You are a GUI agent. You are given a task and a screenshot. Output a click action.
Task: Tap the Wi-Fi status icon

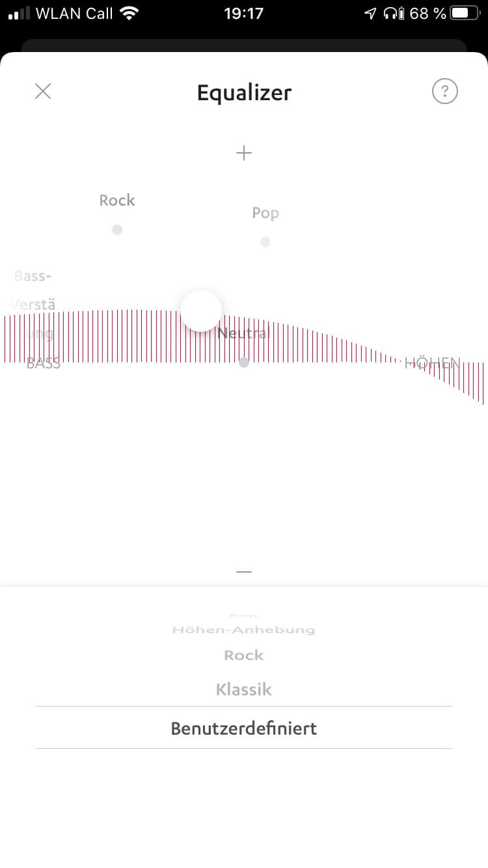[x=129, y=13]
